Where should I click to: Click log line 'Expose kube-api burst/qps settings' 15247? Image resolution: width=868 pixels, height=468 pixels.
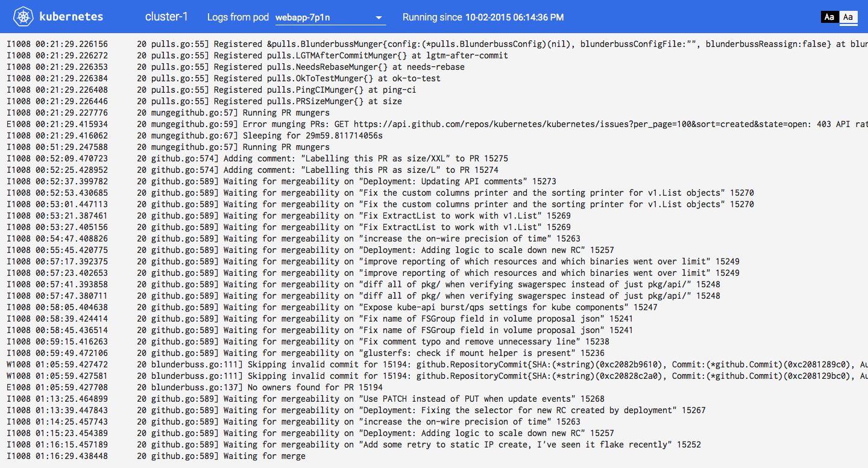tap(332, 307)
